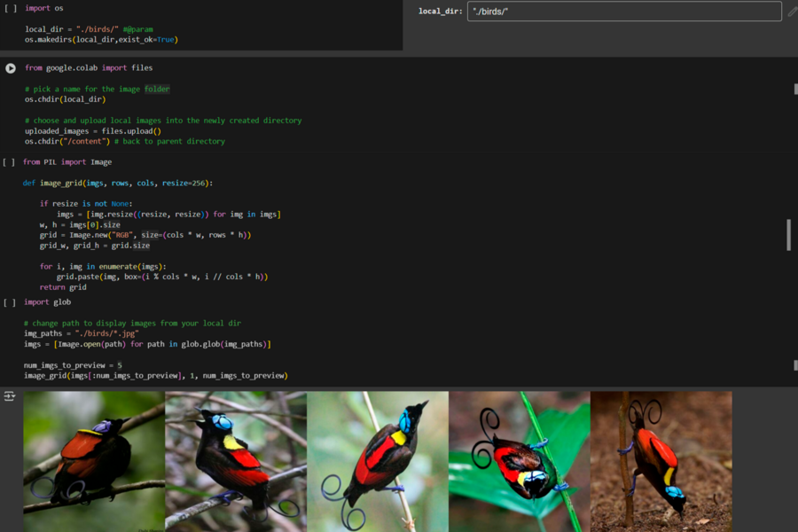Click the line 'os.makedirs(local_dir,exist_ok=True)'
Screen dimensions: 798x532
point(101,40)
